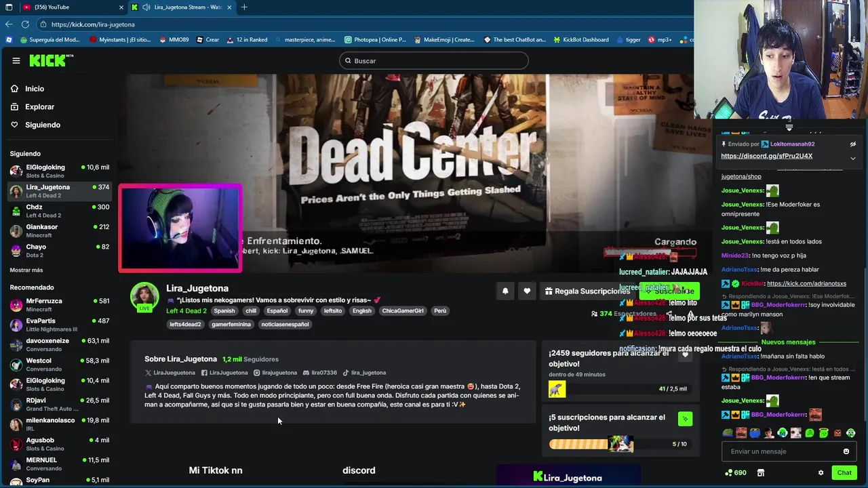868x488 pixels.
Task: Open KickBot's kick.com/adrianotsxs link
Action: 807,284
